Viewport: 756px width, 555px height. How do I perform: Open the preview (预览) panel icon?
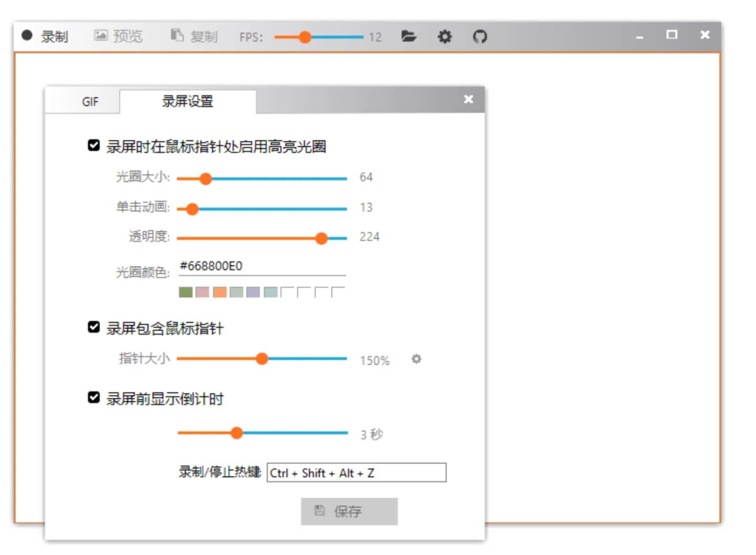click(x=100, y=36)
